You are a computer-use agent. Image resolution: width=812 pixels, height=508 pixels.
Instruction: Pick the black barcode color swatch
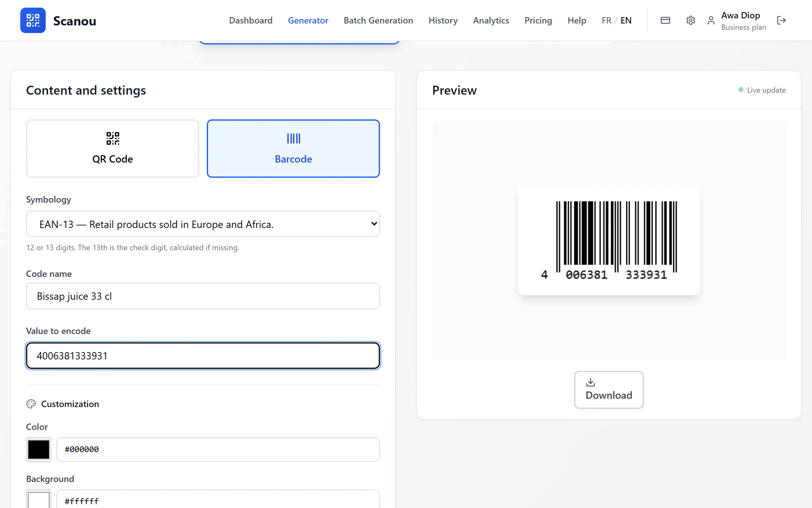click(x=39, y=450)
